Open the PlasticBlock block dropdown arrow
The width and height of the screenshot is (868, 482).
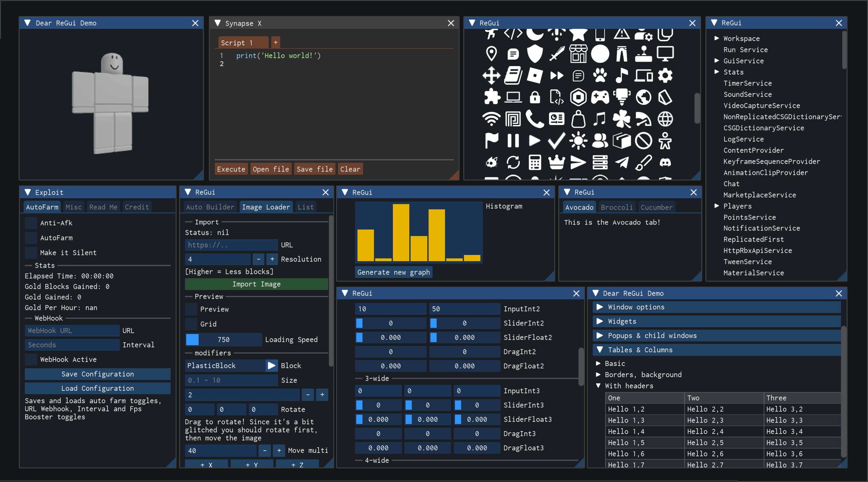pyautogui.click(x=271, y=365)
